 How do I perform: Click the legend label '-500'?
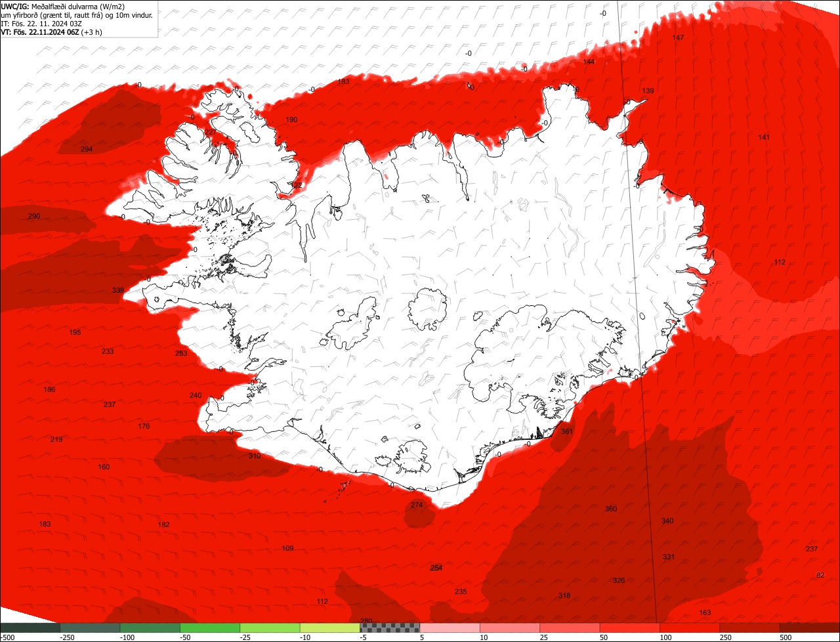7,637
